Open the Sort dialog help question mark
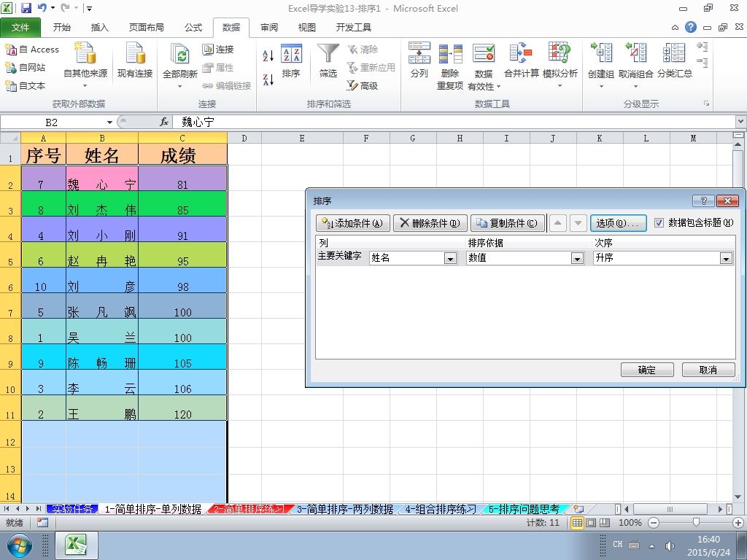Viewport: 747px width, 560px height. click(703, 201)
